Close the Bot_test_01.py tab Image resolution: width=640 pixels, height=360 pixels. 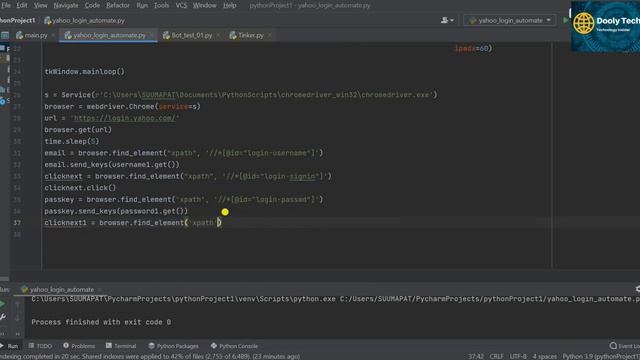[218, 36]
